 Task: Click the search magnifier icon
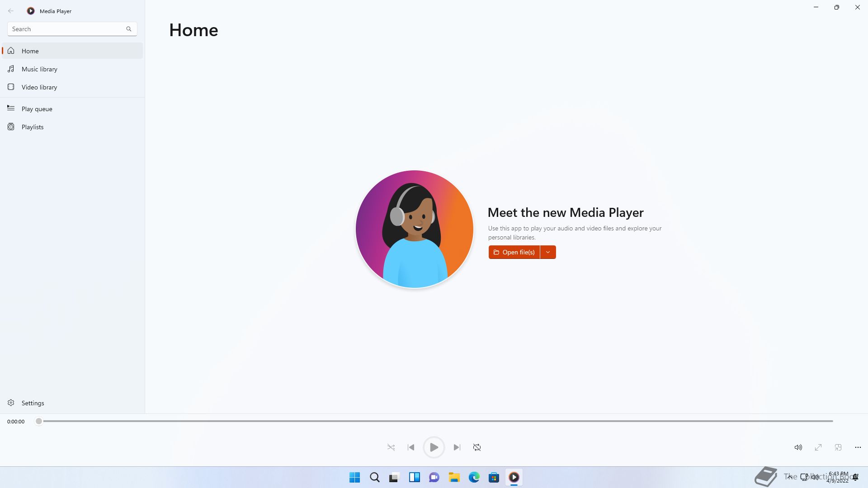(x=129, y=29)
